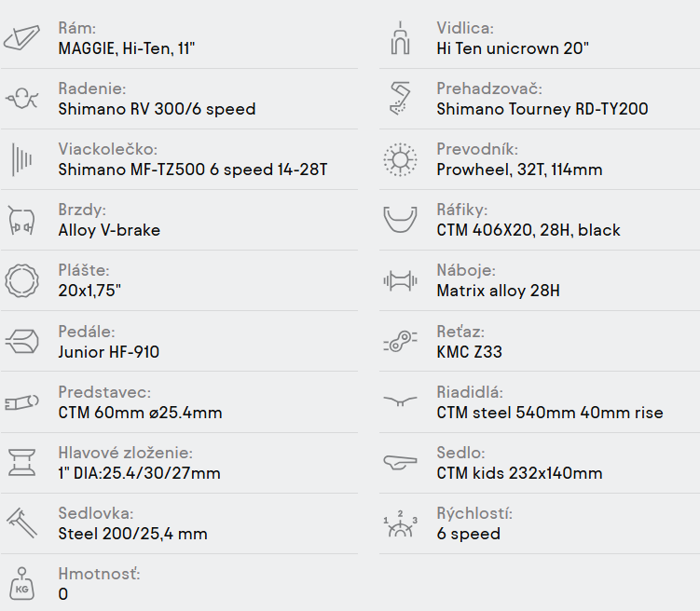Image resolution: width=700 pixels, height=611 pixels.
Task: Click the chain link icon beside Reťaz
Action: point(400,342)
